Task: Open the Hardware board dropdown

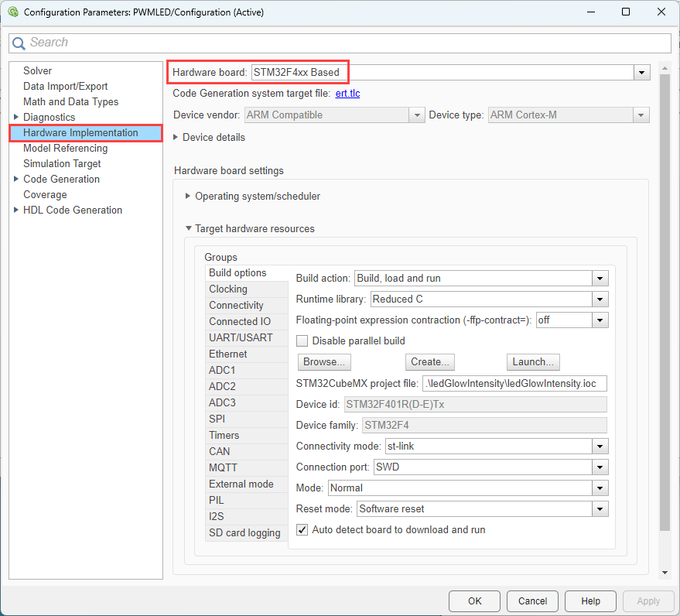Action: click(x=641, y=73)
